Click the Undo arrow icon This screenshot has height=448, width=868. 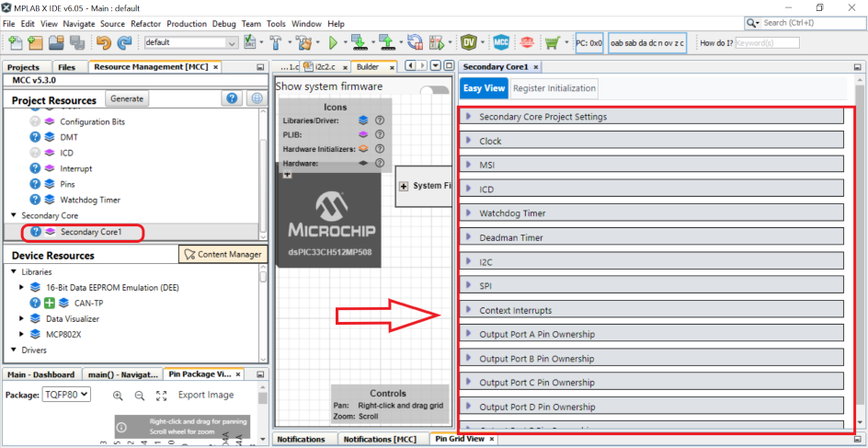point(104,42)
